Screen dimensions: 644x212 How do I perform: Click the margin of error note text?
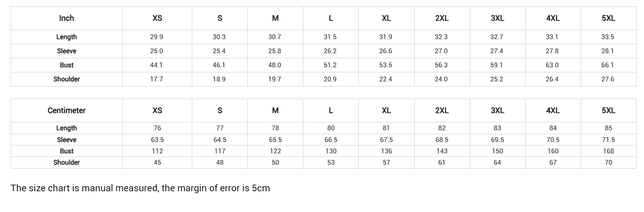tap(140, 188)
